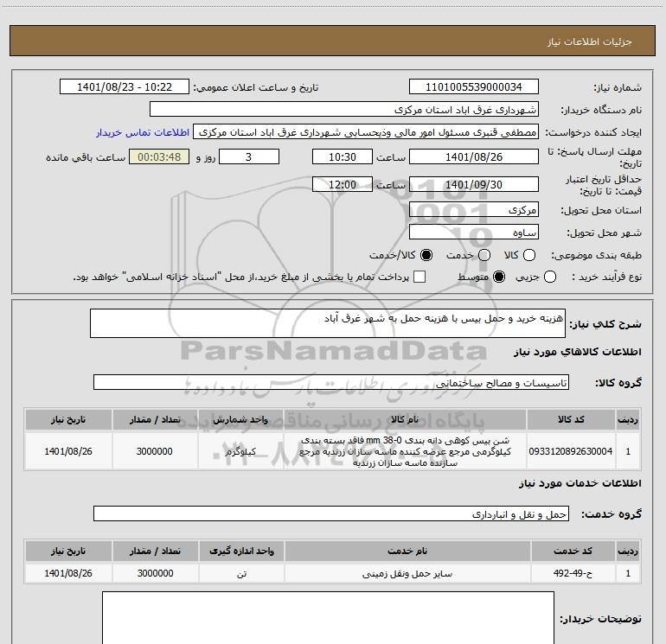Click the goods name cell شن بیس کوهی
This screenshot has width=666, height=644.
[x=405, y=451]
